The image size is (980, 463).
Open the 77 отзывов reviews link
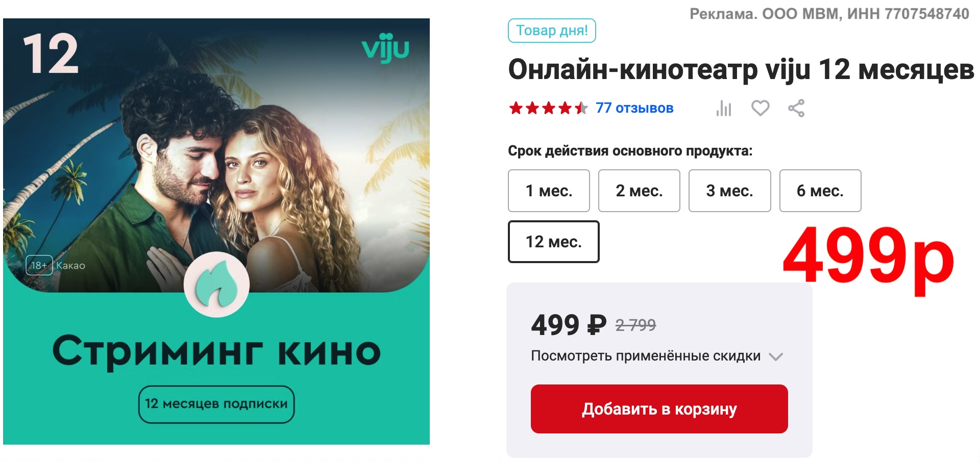tap(634, 108)
